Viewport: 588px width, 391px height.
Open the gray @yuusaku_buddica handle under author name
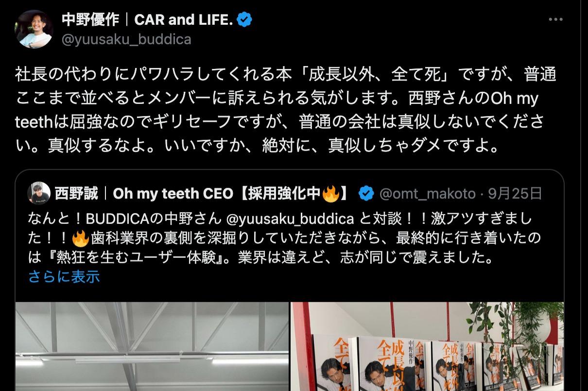pos(126,39)
